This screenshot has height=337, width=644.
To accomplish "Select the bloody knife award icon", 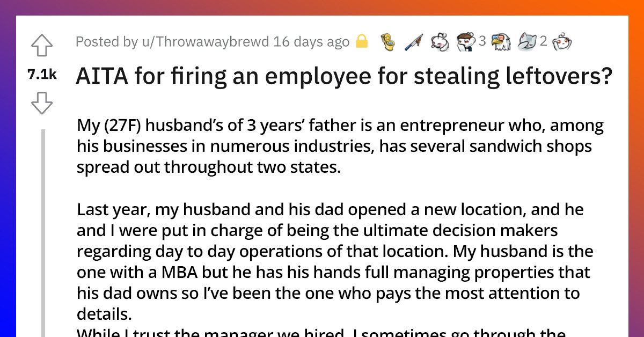I will coord(413,42).
